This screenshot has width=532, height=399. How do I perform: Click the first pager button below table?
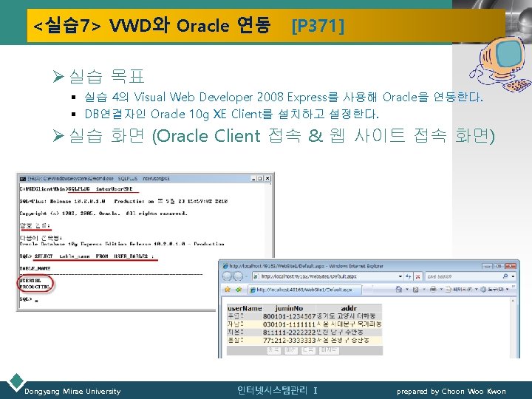[274, 349]
